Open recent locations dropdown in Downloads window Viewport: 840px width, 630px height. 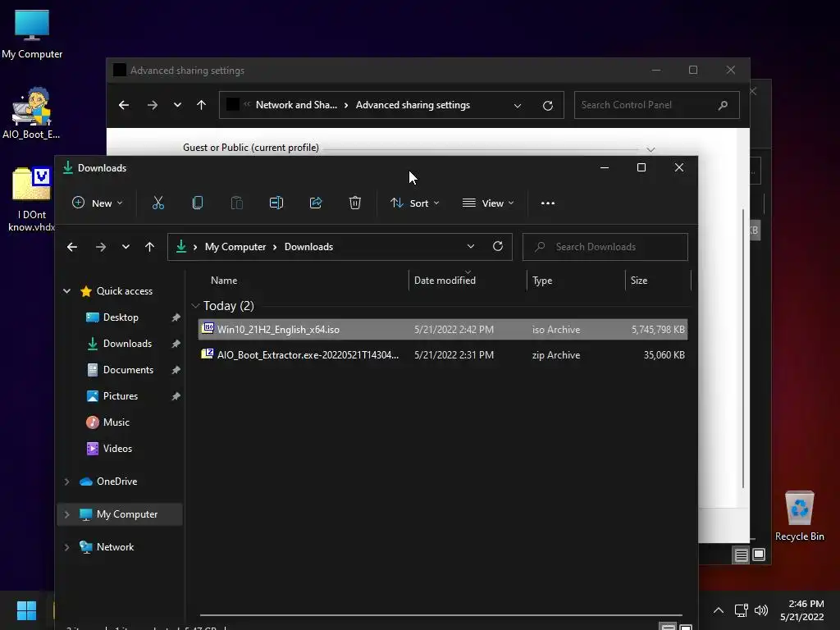126,247
